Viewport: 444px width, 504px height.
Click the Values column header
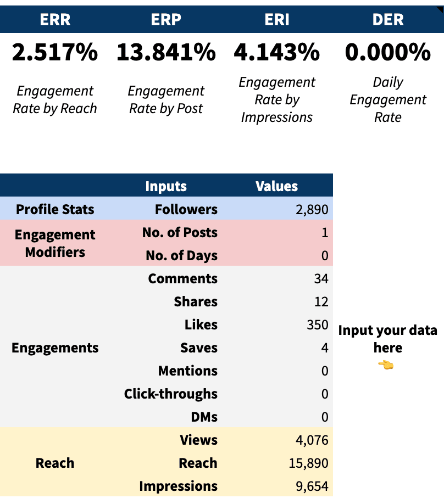[x=277, y=186]
